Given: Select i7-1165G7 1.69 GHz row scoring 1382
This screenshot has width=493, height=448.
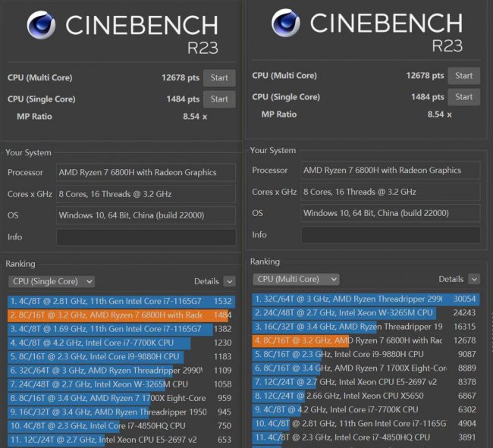Looking at the screenshot, I should pyautogui.click(x=121, y=329).
